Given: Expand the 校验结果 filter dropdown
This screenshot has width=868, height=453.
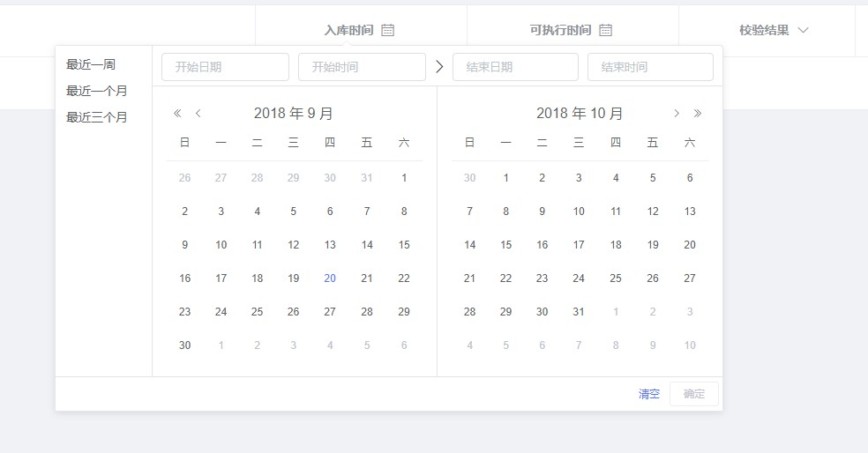Looking at the screenshot, I should pos(804,30).
